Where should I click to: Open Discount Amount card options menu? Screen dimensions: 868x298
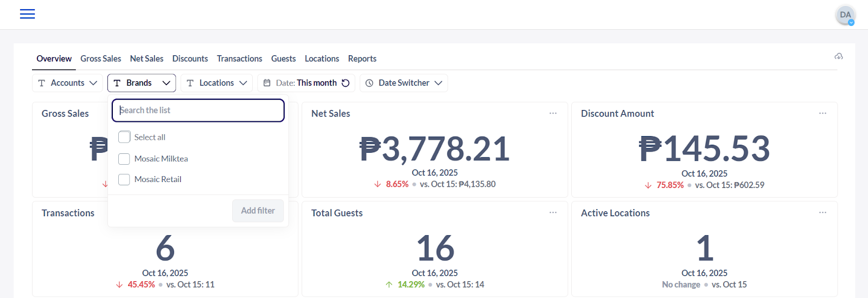(822, 113)
